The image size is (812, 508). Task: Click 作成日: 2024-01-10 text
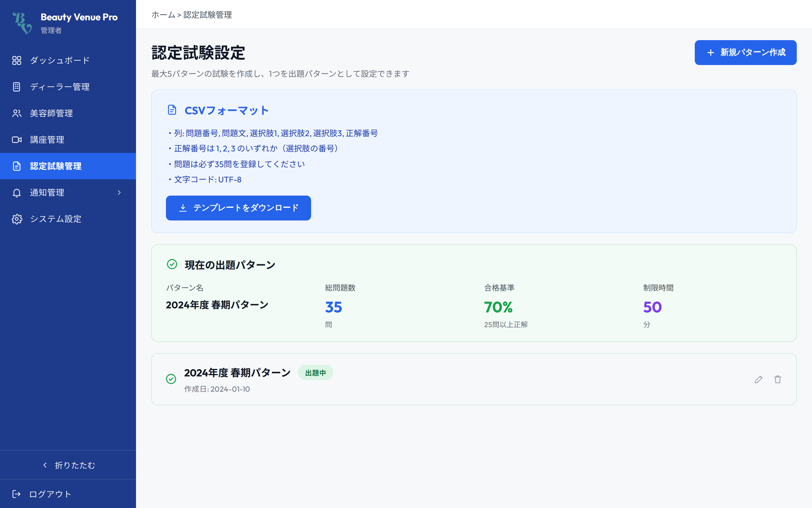click(217, 389)
